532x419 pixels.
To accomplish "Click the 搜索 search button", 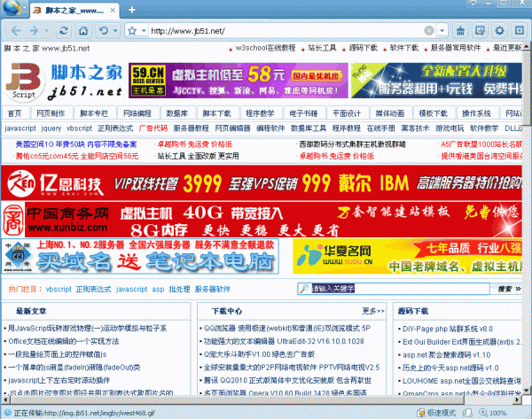I will [507, 289].
